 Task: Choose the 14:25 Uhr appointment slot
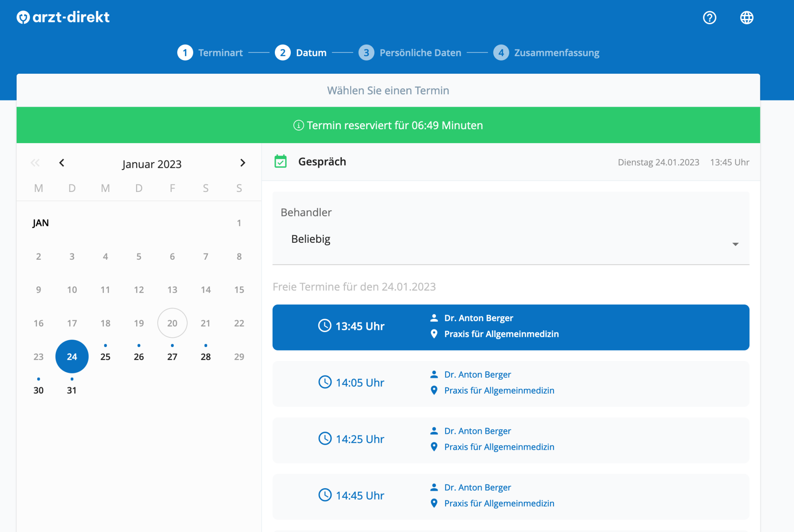(510, 439)
